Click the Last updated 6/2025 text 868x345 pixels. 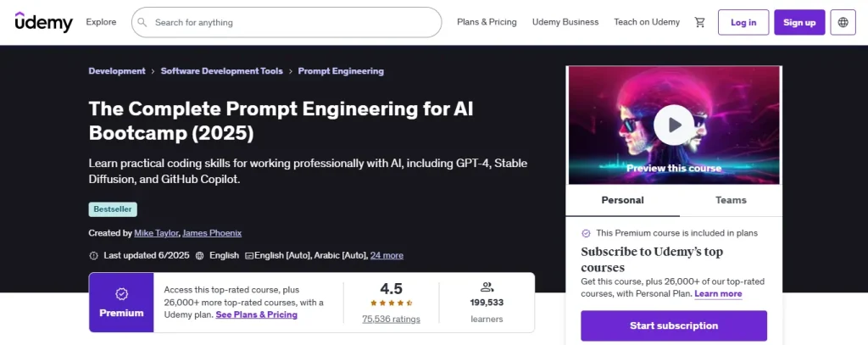coord(147,255)
